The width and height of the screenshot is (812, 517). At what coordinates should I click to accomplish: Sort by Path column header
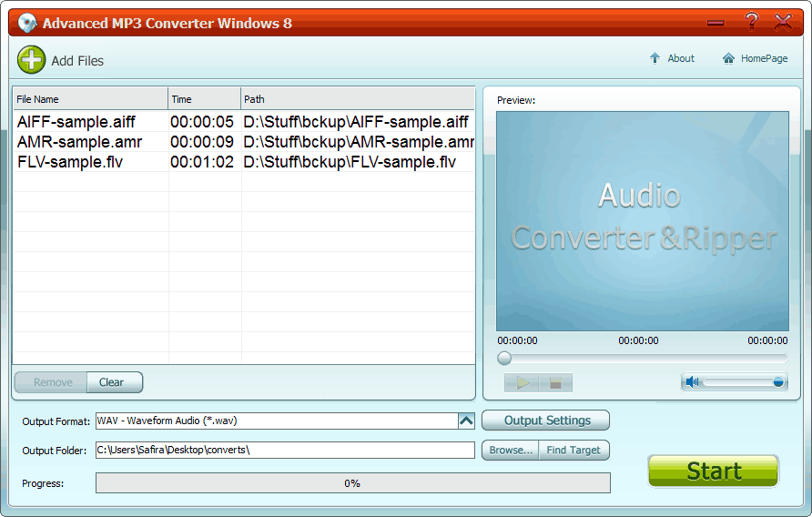(x=358, y=99)
